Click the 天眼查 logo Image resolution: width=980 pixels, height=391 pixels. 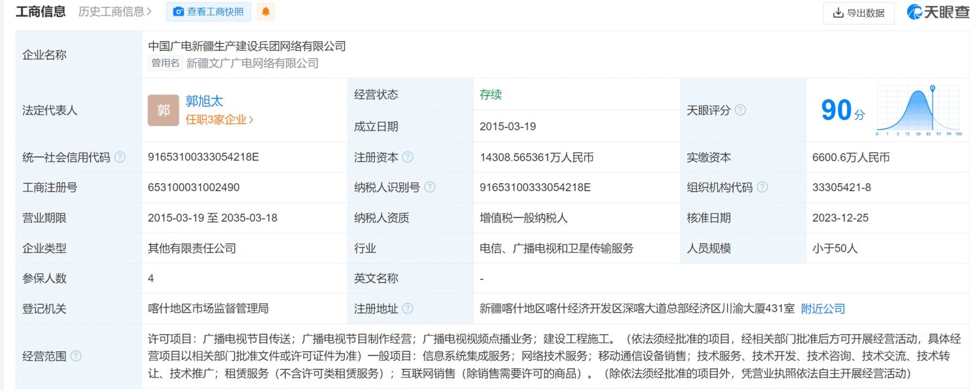(x=938, y=12)
